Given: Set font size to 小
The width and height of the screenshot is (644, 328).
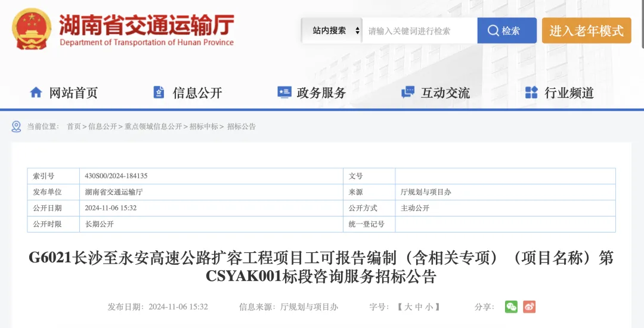Looking at the screenshot, I should (429, 307).
